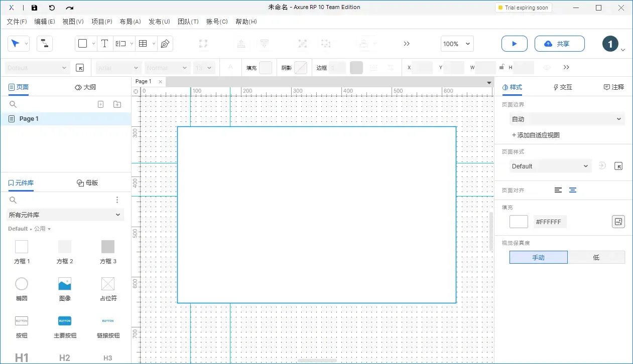Open the 页面样式 Default dropdown
Screen dimensions: 633x364
point(550,166)
